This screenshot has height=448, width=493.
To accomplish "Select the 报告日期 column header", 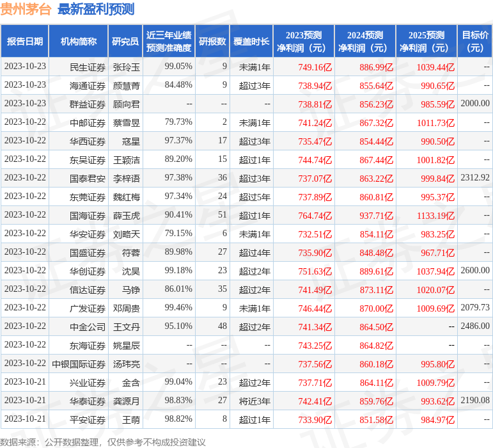I will (x=25, y=41).
